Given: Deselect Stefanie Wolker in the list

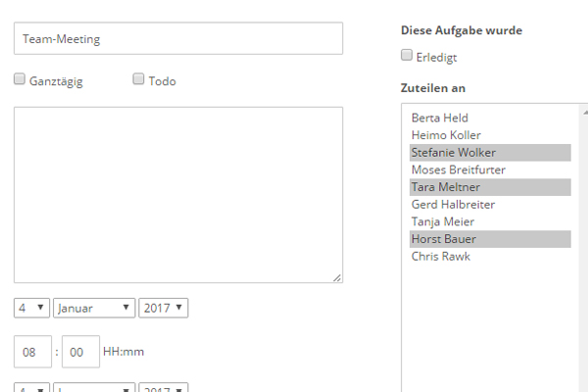Looking at the screenshot, I should (490, 153).
